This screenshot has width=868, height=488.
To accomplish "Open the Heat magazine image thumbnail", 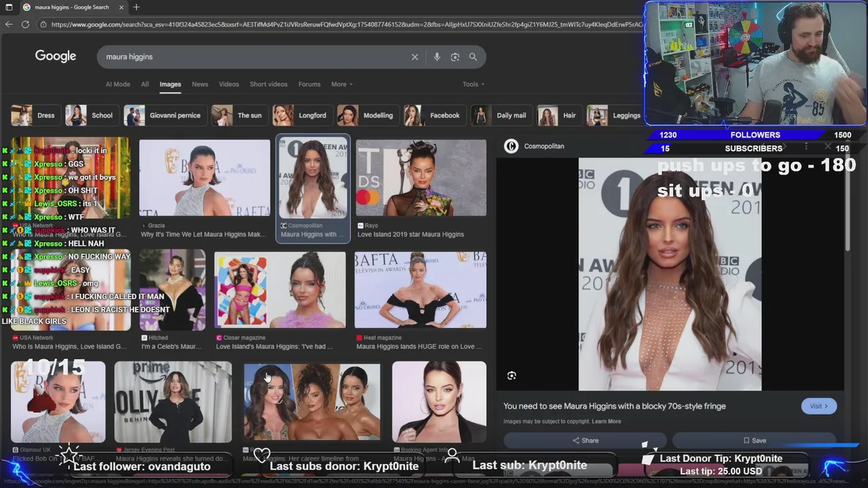I will tap(420, 290).
